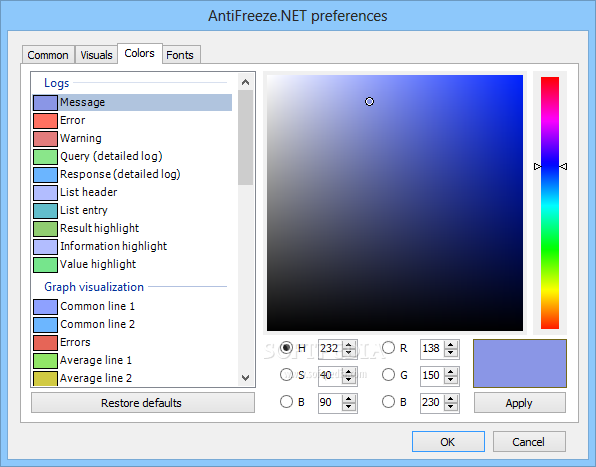Select 'Common line 1' item
Viewport: 596px width, 467px height.
click(98, 306)
